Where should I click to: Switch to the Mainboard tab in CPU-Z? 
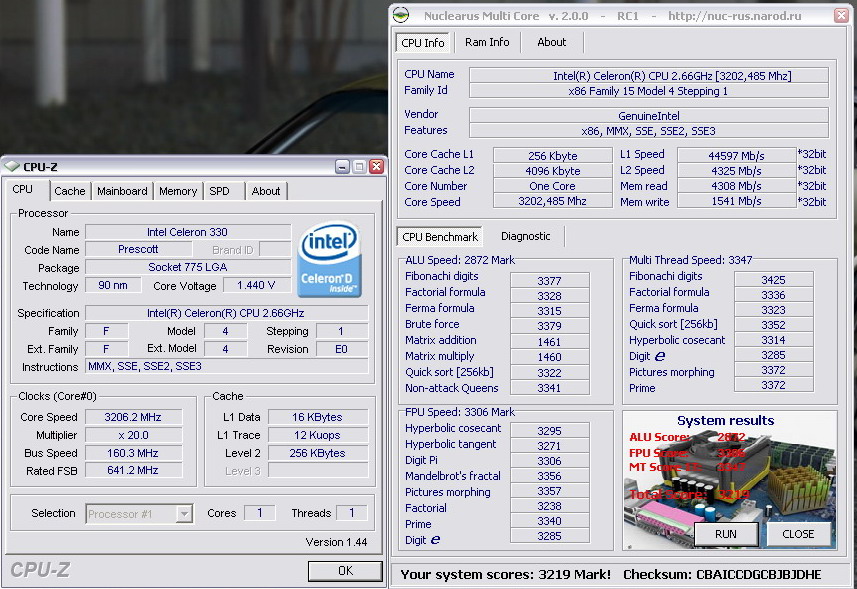[122, 191]
